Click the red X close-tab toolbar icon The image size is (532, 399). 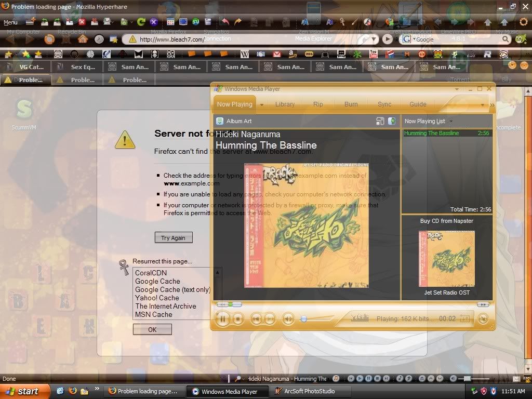click(82, 22)
